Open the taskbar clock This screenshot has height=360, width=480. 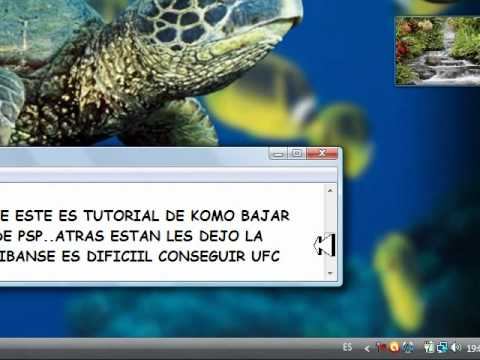(473, 348)
